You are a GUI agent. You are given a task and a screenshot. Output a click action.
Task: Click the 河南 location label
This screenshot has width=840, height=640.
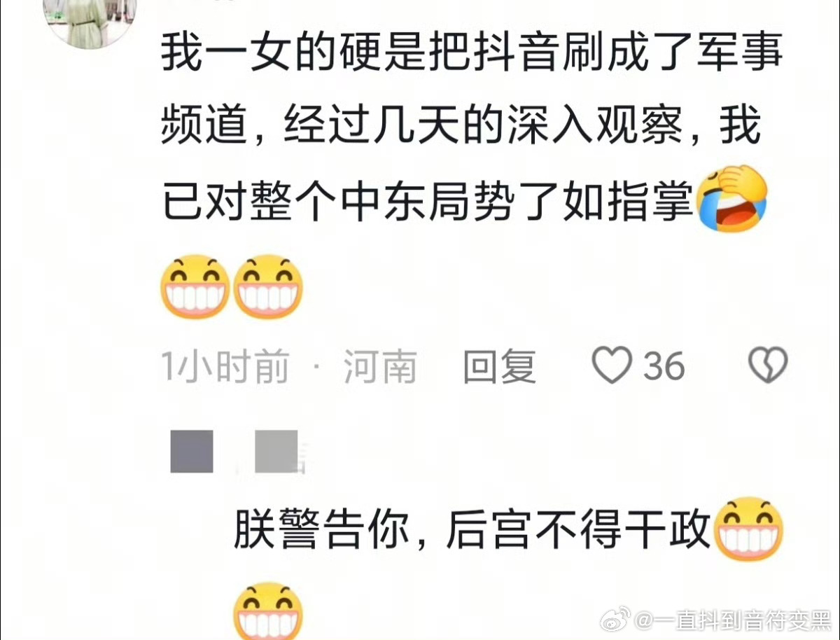tap(380, 366)
